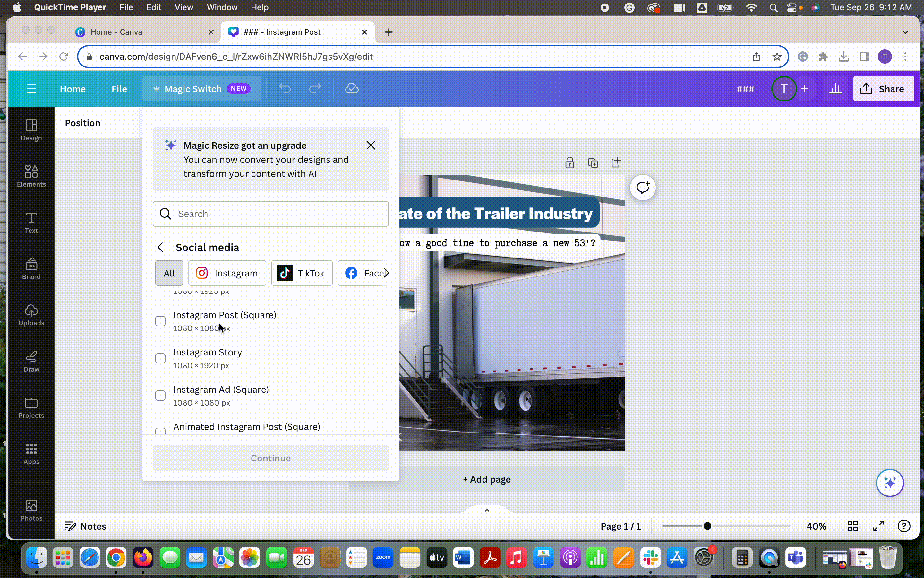Reload the browser page

click(64, 57)
